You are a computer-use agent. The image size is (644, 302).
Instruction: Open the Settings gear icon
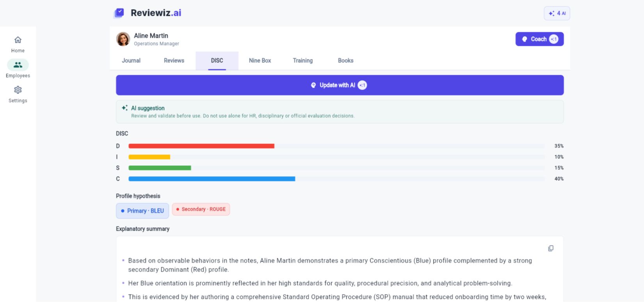18,90
